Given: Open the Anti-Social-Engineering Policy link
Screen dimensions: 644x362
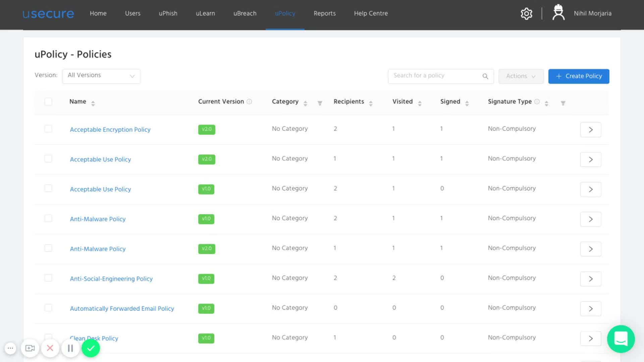Looking at the screenshot, I should point(111,279).
